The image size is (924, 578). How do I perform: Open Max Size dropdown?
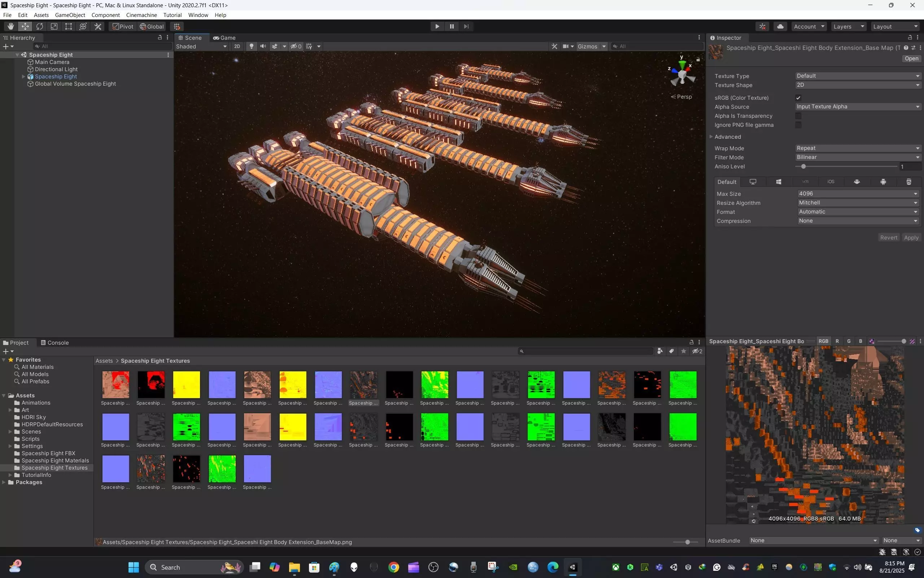tap(858, 193)
